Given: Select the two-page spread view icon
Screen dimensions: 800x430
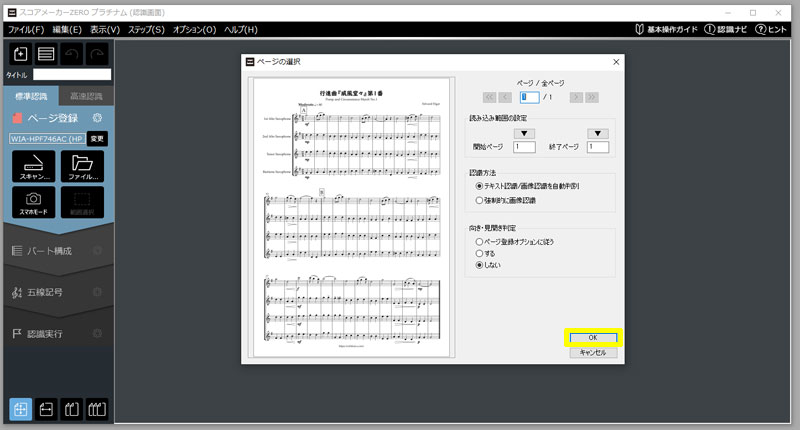Looking at the screenshot, I should pos(71,409).
